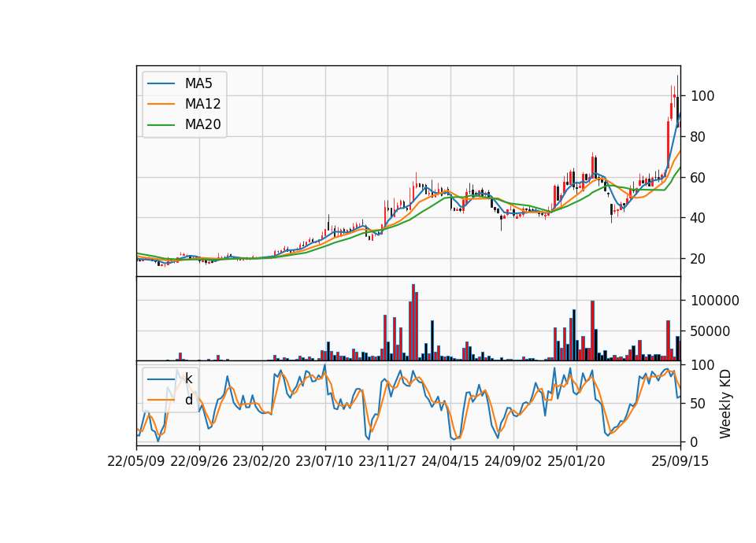This screenshot has width=756, height=543.
Task: Click the 22/05/09 date tick label
Action: tap(136, 462)
